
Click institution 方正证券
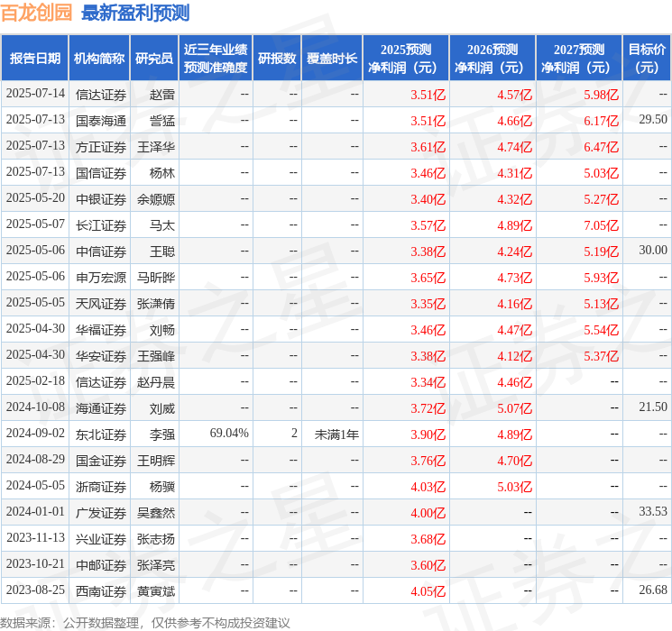coord(101,147)
